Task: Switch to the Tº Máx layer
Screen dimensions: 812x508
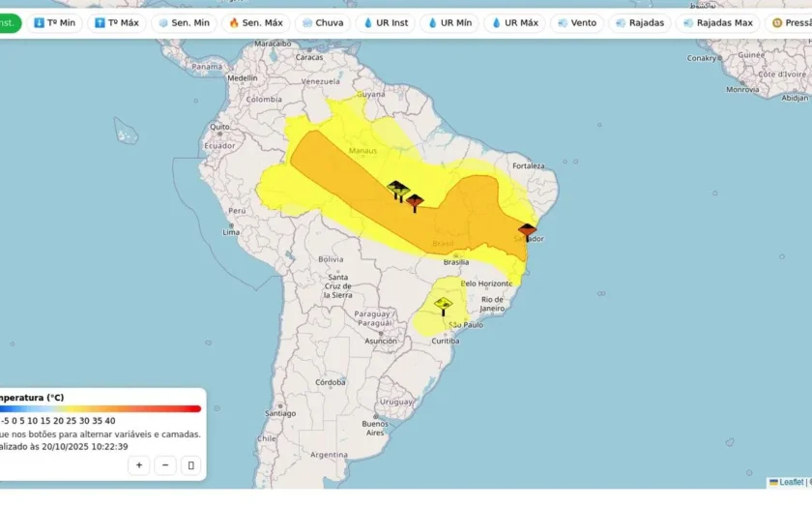Action: point(117,23)
